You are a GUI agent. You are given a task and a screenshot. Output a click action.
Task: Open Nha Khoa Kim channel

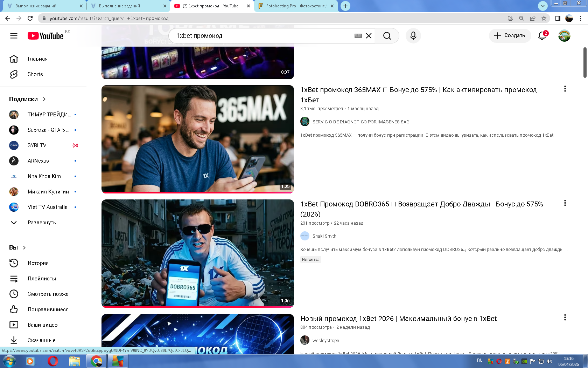[x=43, y=176]
